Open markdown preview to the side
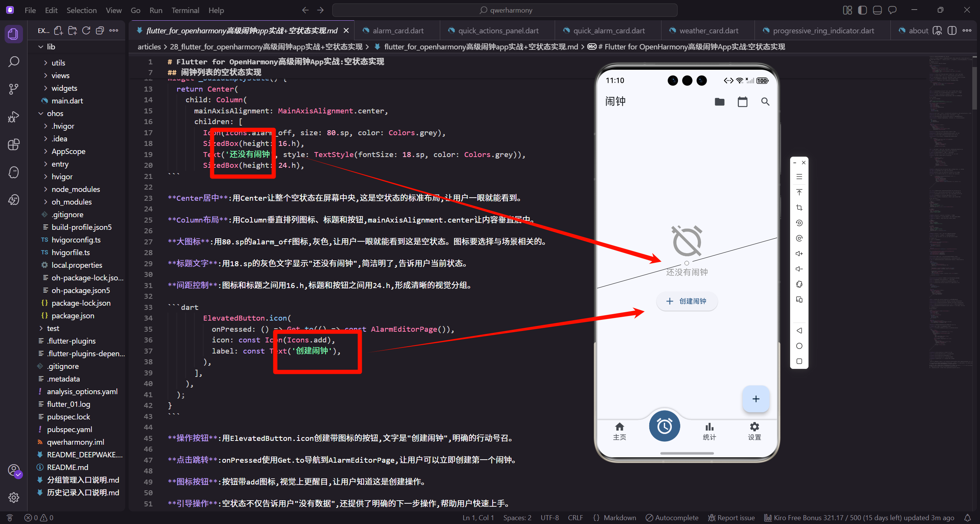 937,31
